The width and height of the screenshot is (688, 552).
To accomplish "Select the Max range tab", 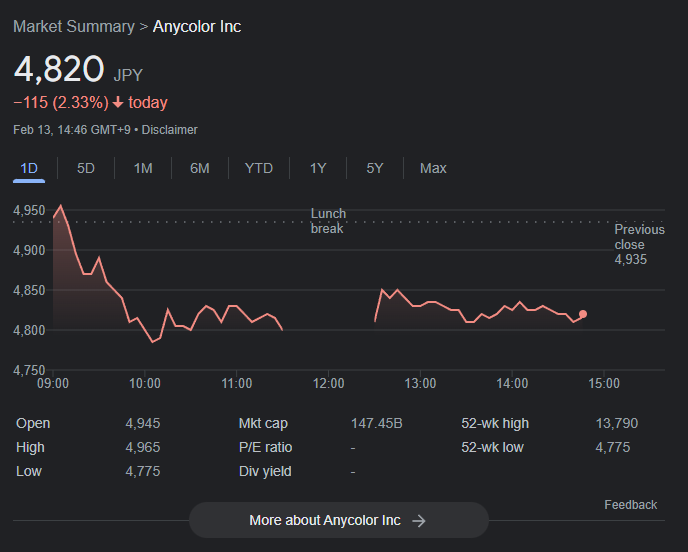I will coord(433,168).
